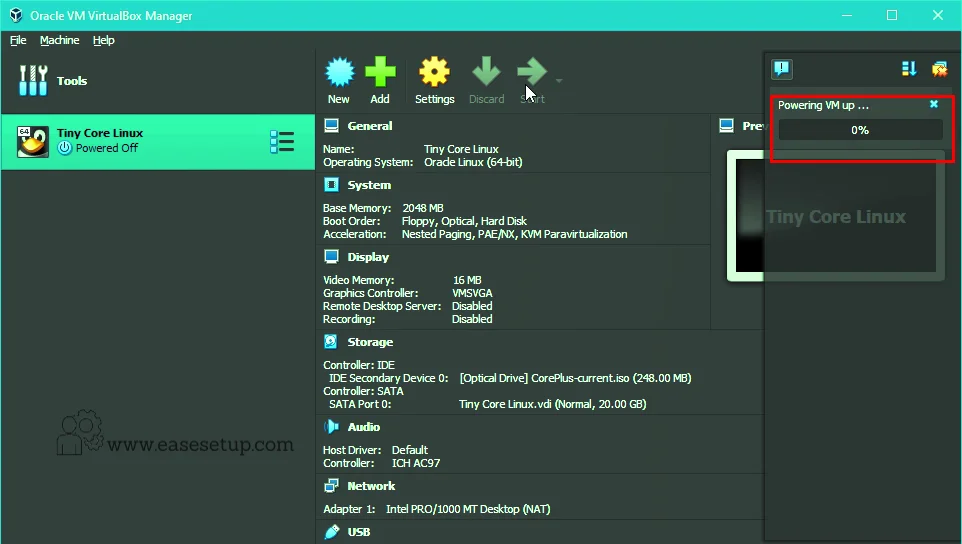Click the Operating System Oracle Linux value
The image size is (962, 544).
[473, 163]
